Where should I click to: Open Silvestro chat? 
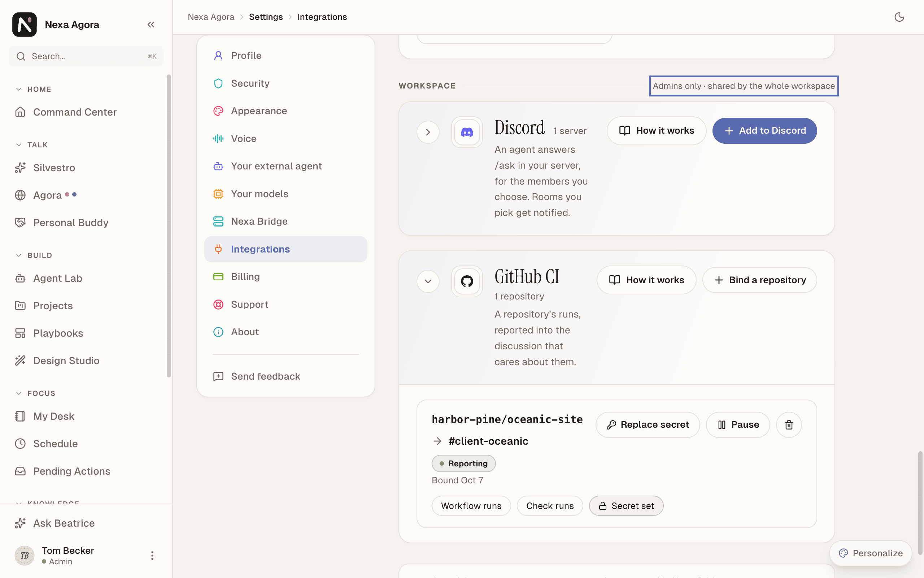point(86,168)
